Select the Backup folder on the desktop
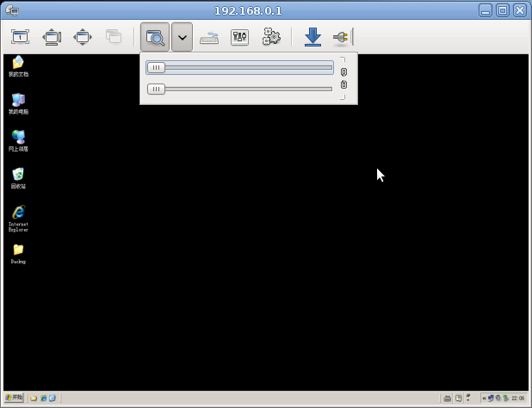532x408 pixels. click(18, 254)
